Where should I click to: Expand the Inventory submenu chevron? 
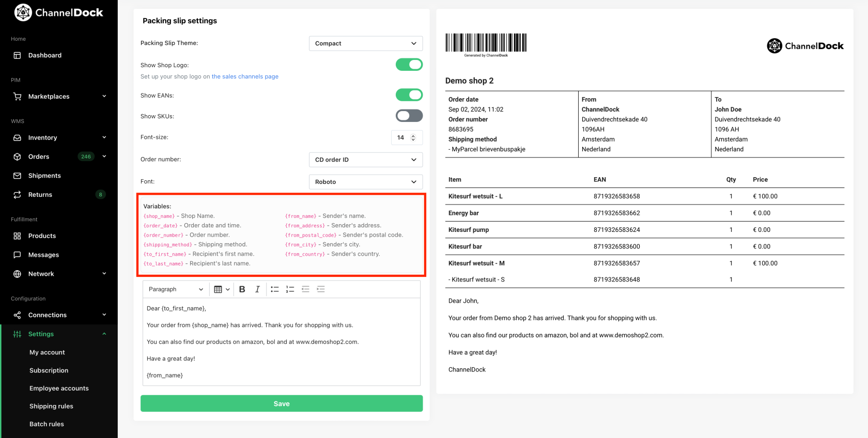point(104,137)
